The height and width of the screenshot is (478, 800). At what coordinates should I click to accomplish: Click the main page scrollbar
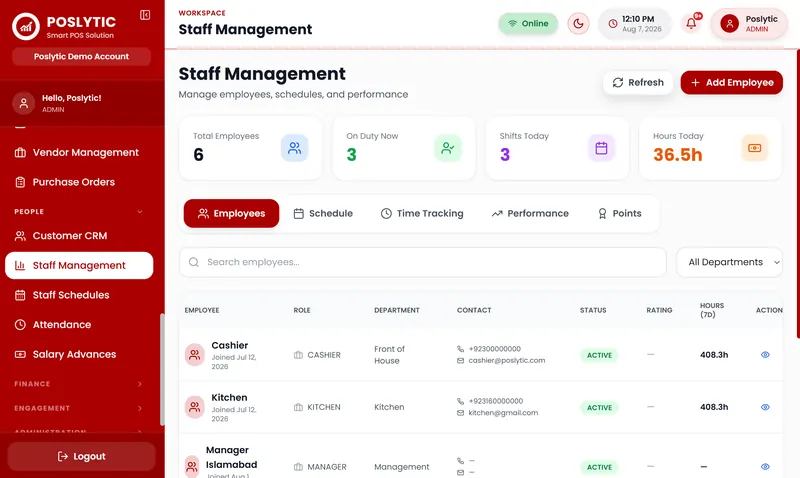point(798,194)
